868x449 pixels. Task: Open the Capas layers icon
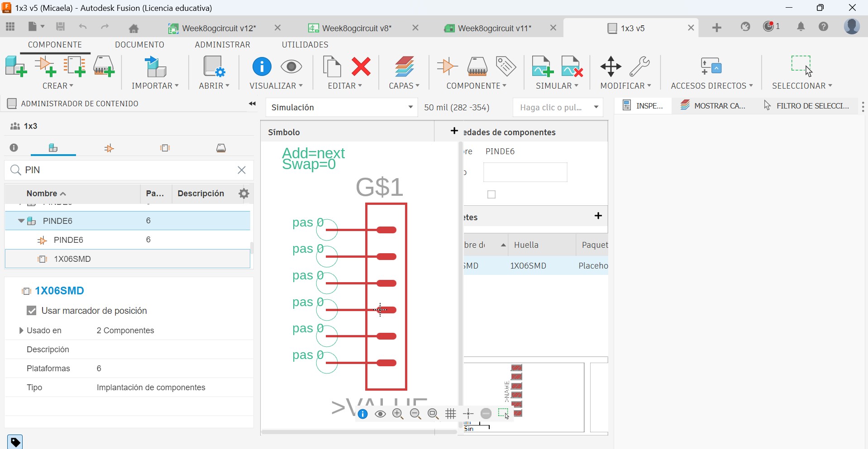404,66
